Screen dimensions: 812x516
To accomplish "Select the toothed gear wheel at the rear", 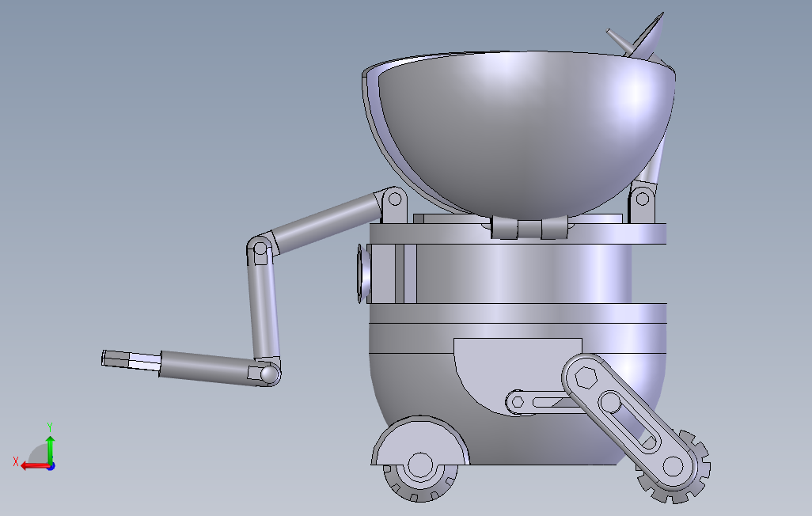I will (674, 466).
